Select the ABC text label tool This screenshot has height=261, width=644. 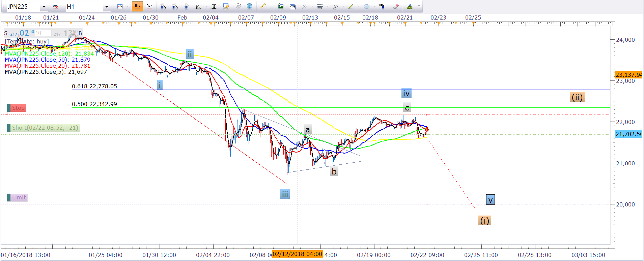click(x=382, y=6)
